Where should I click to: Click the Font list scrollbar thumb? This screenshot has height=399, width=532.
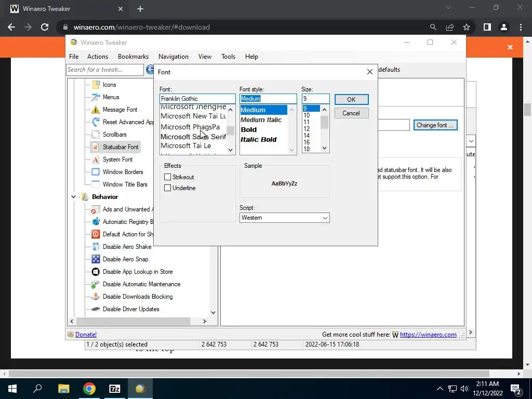tap(231, 130)
